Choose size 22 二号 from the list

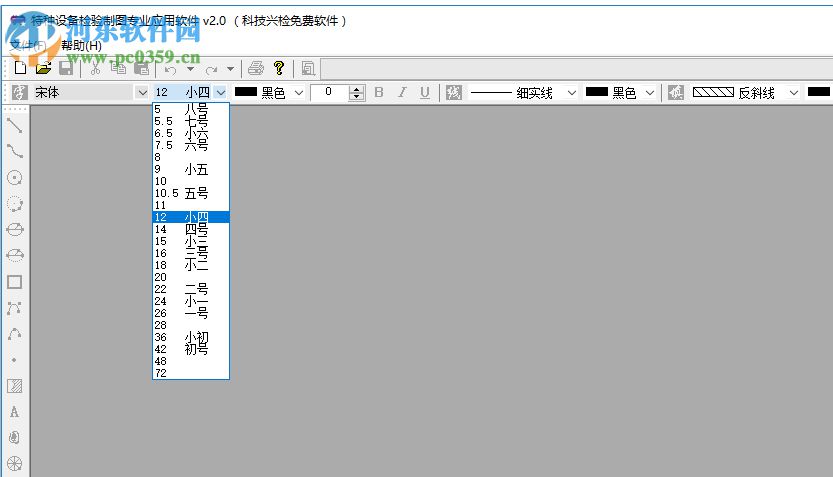click(x=191, y=289)
